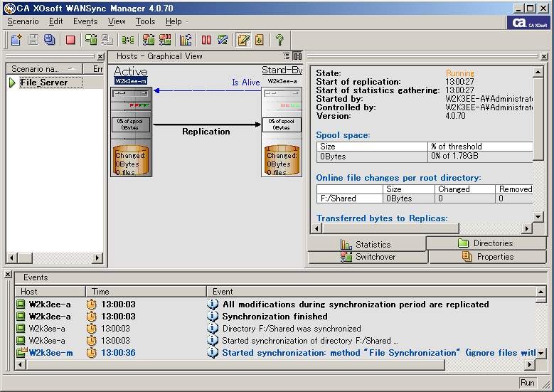Screen dimensions: 554x392
Task: Click scenario list horizontal scrollbar right arrow
Action: coord(97,258)
